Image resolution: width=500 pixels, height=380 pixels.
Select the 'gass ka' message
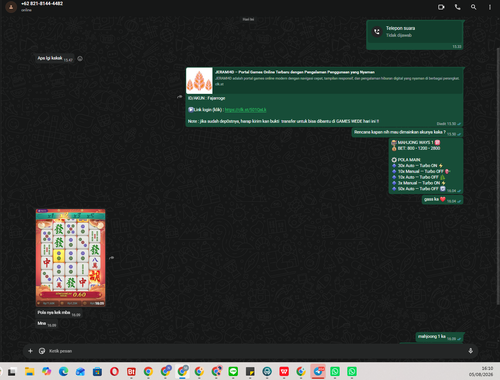click(442, 200)
